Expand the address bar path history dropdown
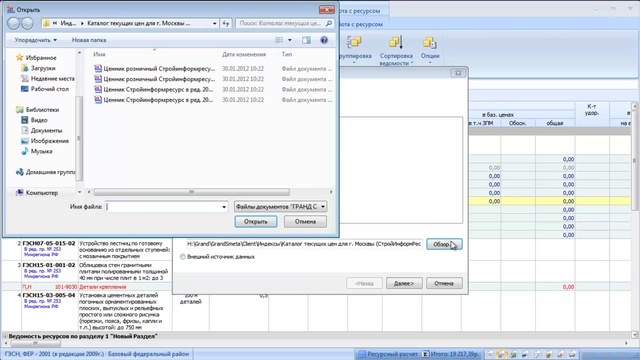640x360 pixels. [x=214, y=23]
